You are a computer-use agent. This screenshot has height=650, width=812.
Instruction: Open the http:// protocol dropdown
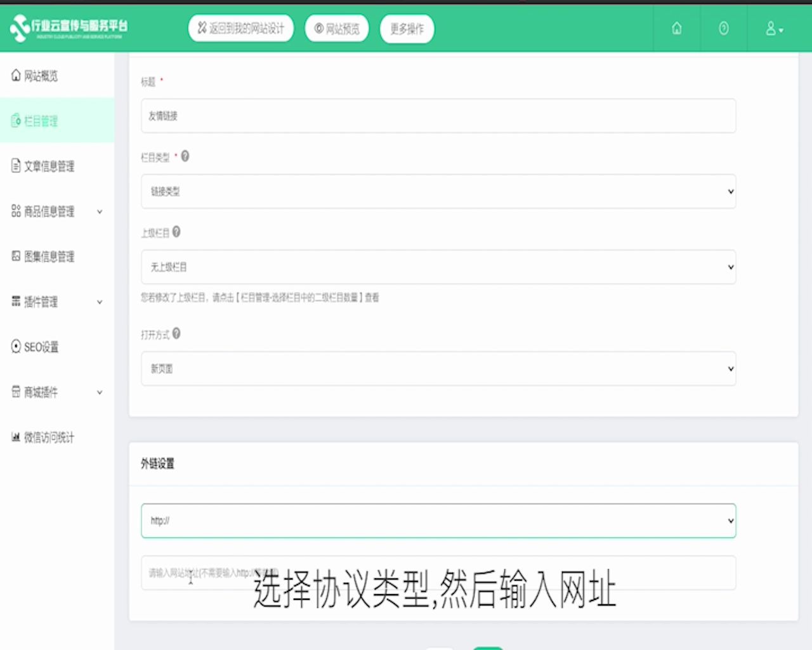(x=438, y=521)
